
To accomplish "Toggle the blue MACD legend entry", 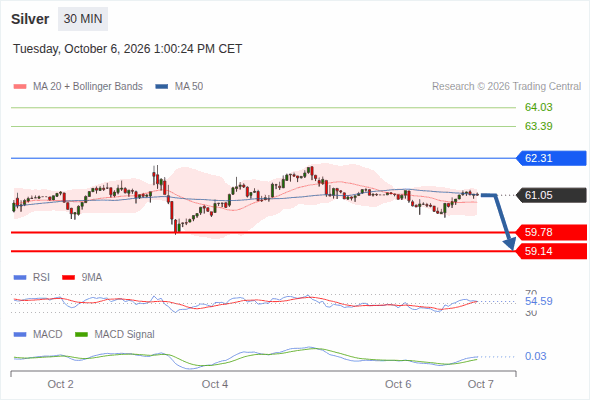I will click(38, 334).
